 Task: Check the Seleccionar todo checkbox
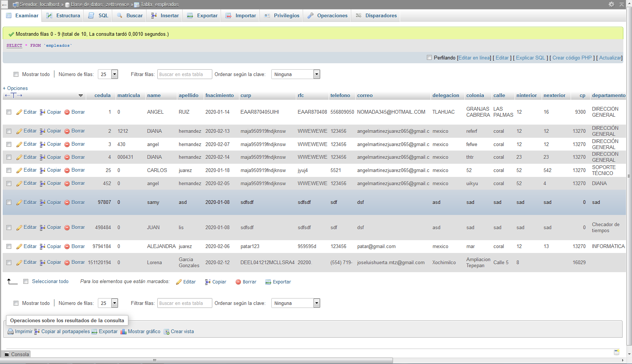(26, 282)
